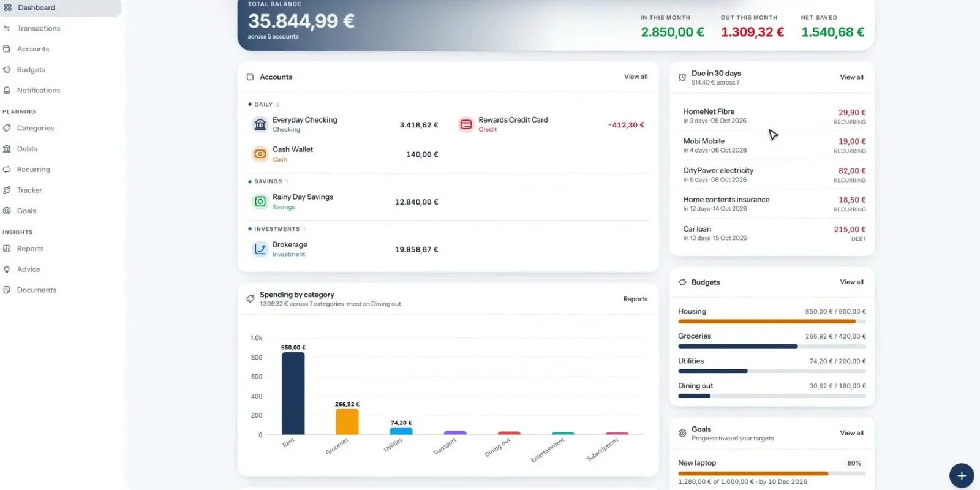The height and width of the screenshot is (490, 980).
Task: Click the Goals target icon in sidebar
Action: (7, 211)
